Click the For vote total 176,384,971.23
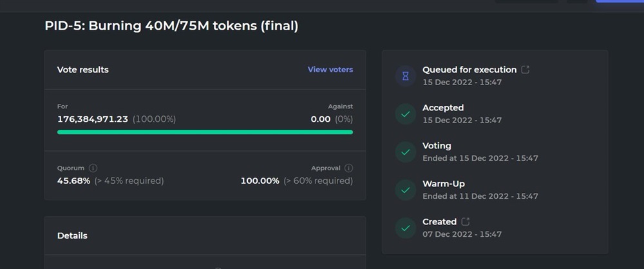 (93, 119)
